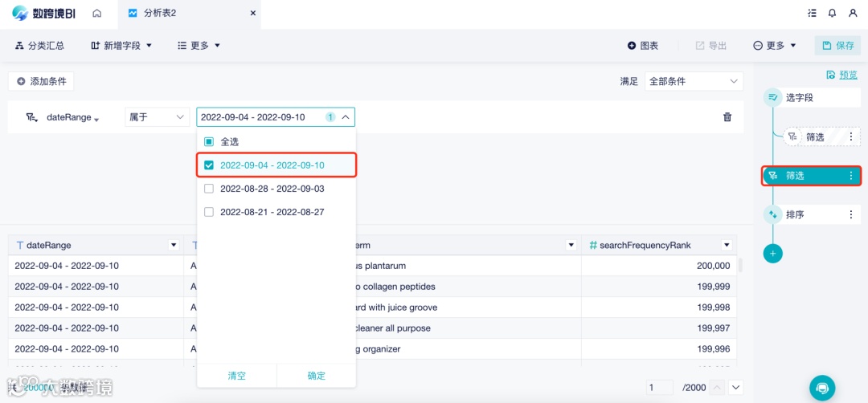The height and width of the screenshot is (403, 868).
Task: Select the 选字段 step
Action: pyautogui.click(x=812, y=98)
